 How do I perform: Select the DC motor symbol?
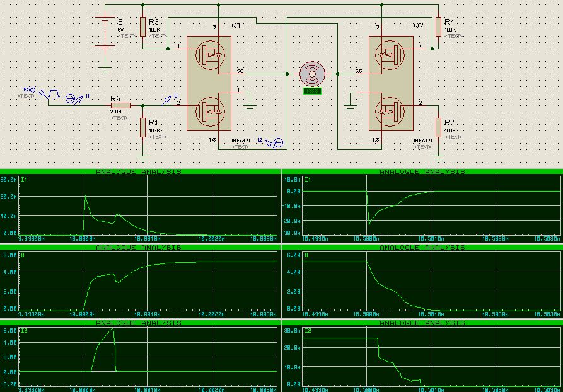pos(312,74)
